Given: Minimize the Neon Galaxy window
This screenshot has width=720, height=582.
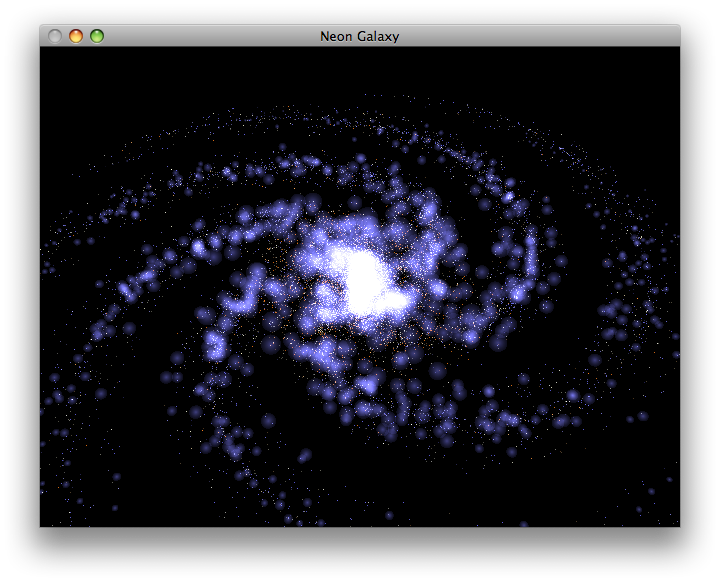Looking at the screenshot, I should [76, 36].
